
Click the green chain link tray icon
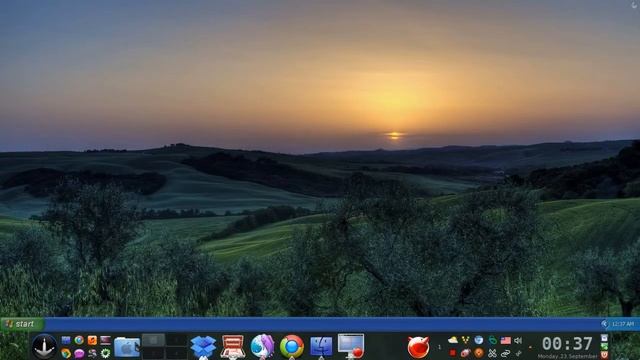pos(492,340)
